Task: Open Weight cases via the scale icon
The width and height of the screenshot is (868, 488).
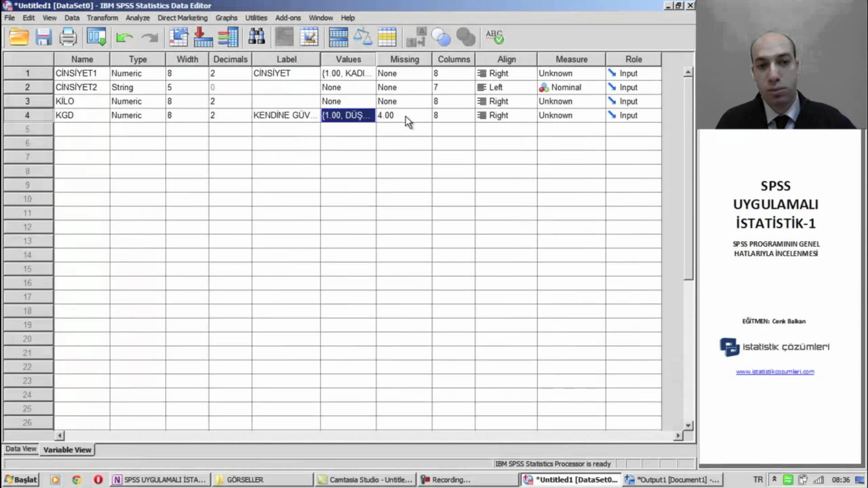Action: click(x=363, y=37)
